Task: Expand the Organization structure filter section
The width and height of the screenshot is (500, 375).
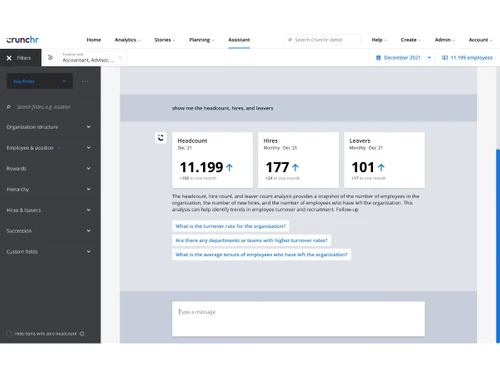Action: click(48, 127)
